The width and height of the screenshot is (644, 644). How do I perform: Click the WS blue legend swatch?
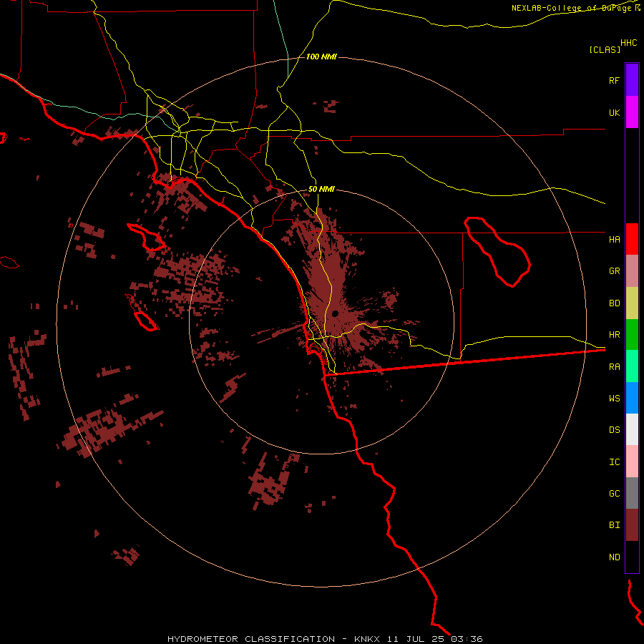pyautogui.click(x=632, y=398)
